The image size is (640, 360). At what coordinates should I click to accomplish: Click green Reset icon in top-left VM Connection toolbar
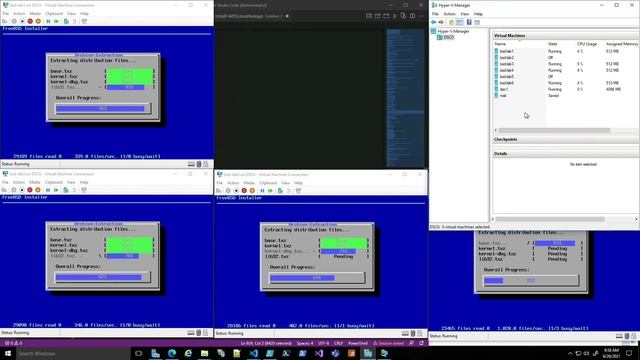[x=56, y=21]
